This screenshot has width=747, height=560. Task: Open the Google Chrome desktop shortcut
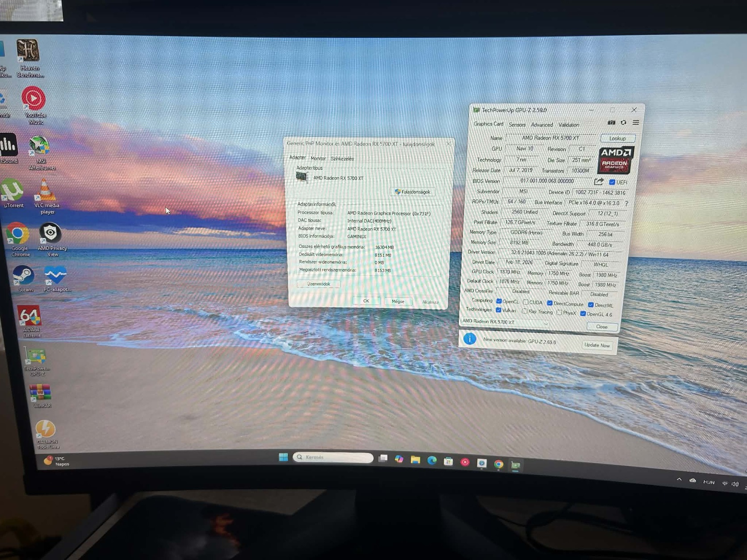(19, 239)
